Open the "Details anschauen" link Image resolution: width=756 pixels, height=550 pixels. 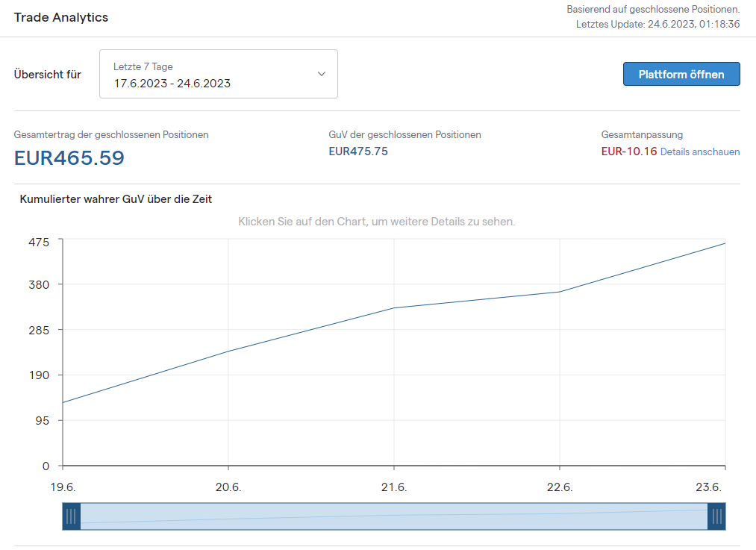click(x=700, y=151)
